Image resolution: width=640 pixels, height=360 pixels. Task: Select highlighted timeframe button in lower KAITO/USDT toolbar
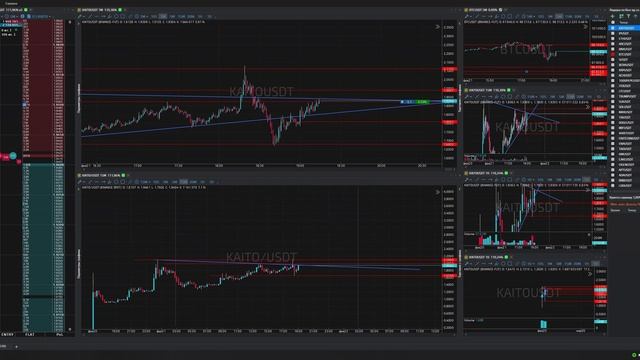pos(184,182)
